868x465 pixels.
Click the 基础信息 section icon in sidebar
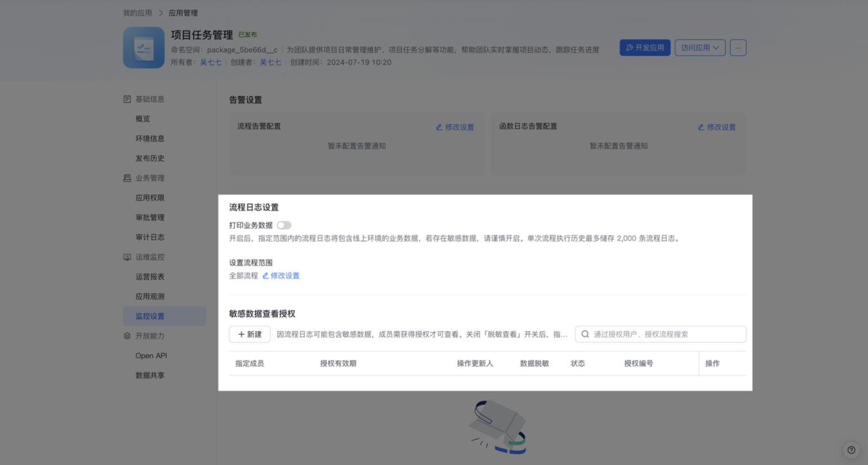[x=127, y=99]
